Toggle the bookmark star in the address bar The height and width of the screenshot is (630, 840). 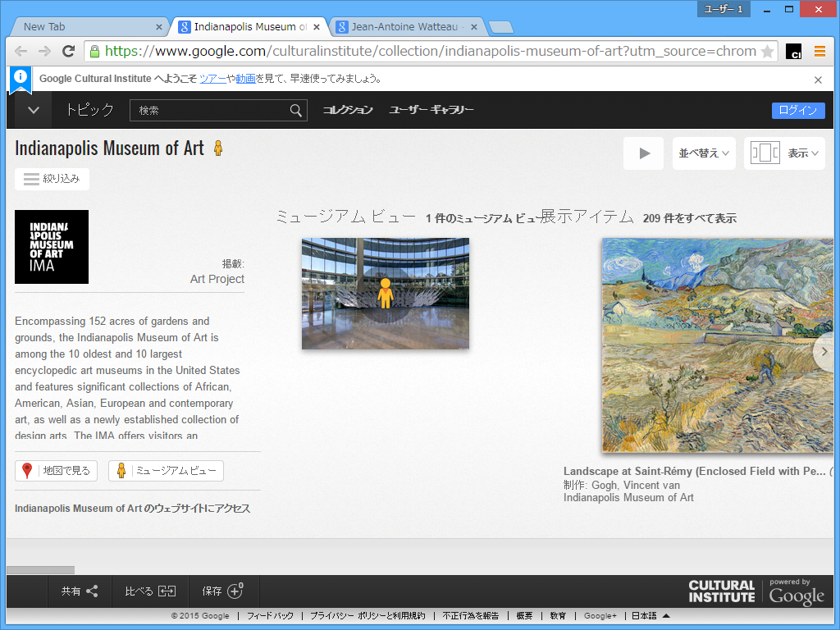tap(769, 50)
